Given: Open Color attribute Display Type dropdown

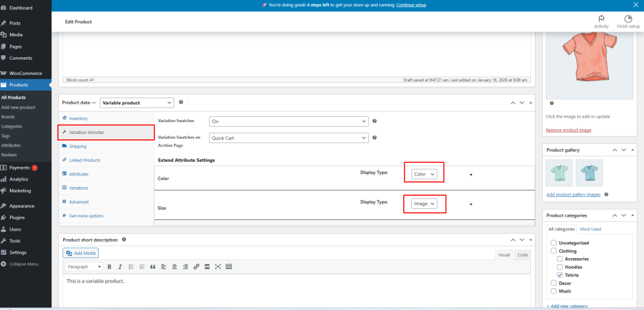Looking at the screenshot, I should click(424, 174).
